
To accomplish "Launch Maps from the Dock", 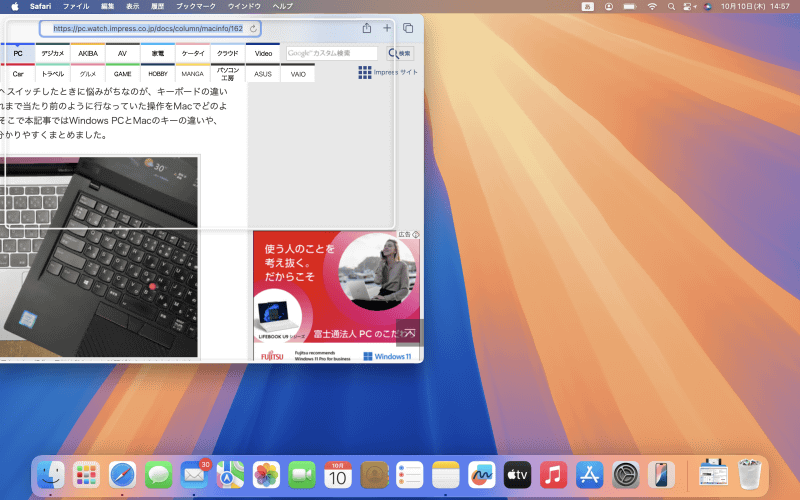I will (230, 475).
